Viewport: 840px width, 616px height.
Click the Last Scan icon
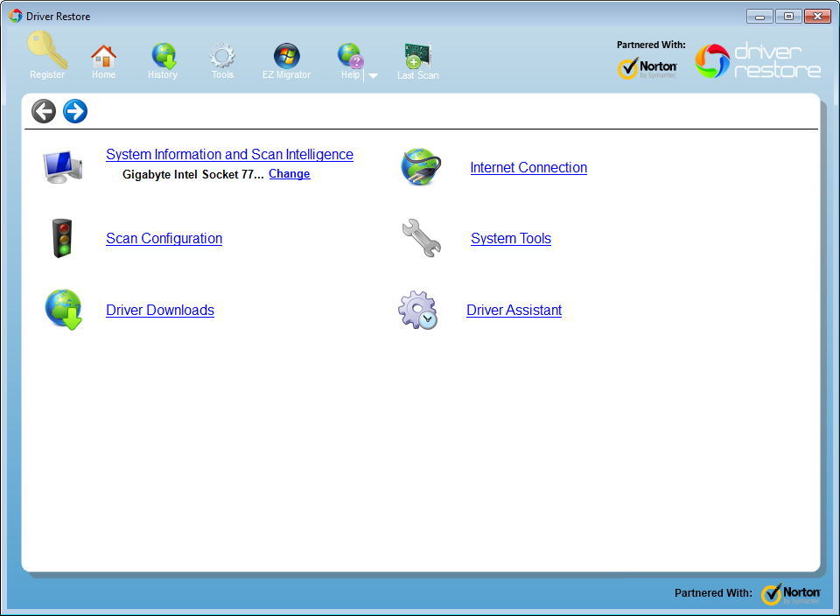(417, 54)
